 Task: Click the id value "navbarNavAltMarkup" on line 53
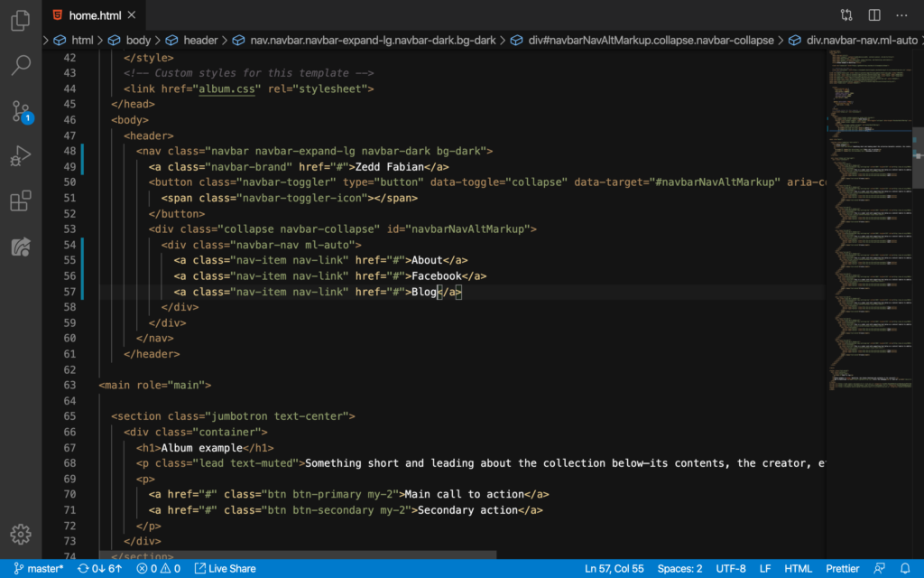click(467, 228)
